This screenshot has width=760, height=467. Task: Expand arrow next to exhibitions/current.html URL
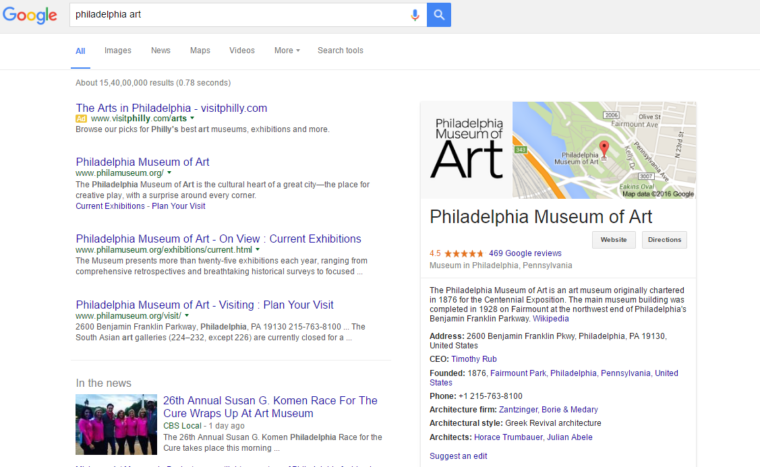tap(258, 249)
